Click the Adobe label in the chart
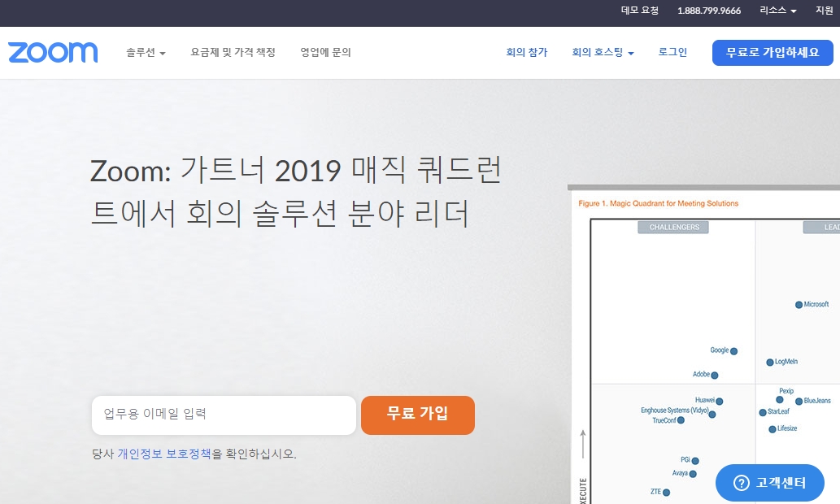 point(701,374)
